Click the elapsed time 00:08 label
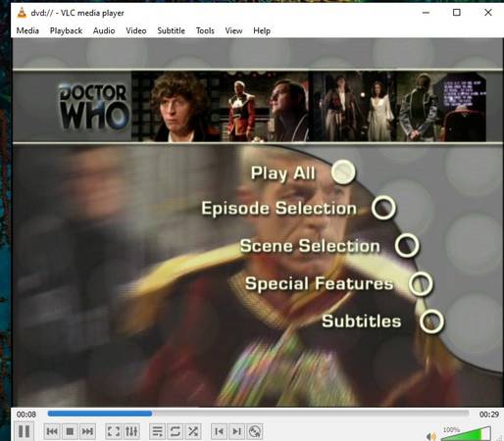 point(26,415)
